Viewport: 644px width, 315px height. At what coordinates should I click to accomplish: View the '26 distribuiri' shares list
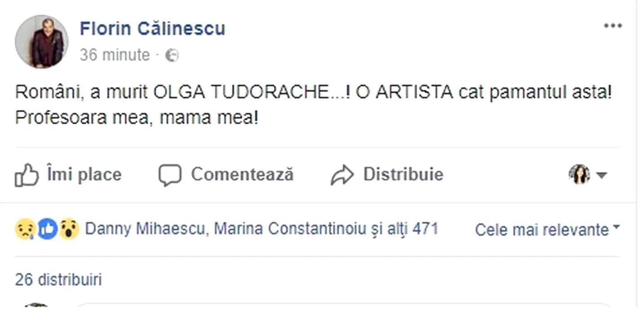(x=58, y=280)
